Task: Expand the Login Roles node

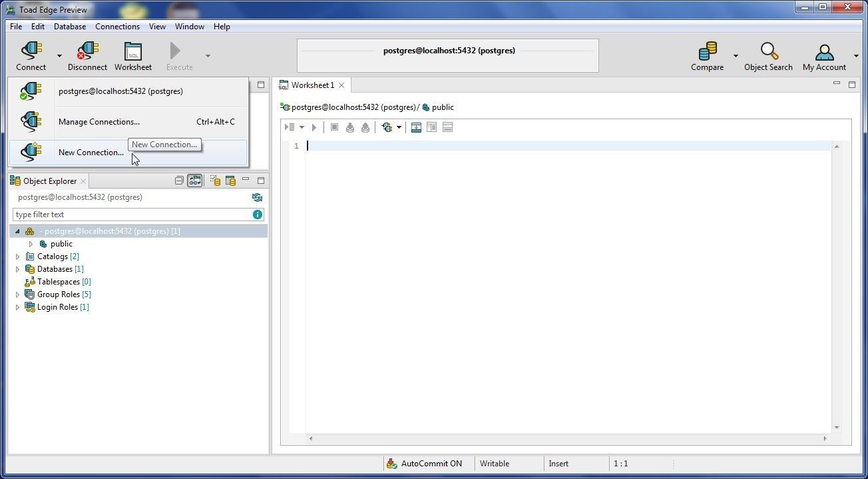Action: (17, 307)
